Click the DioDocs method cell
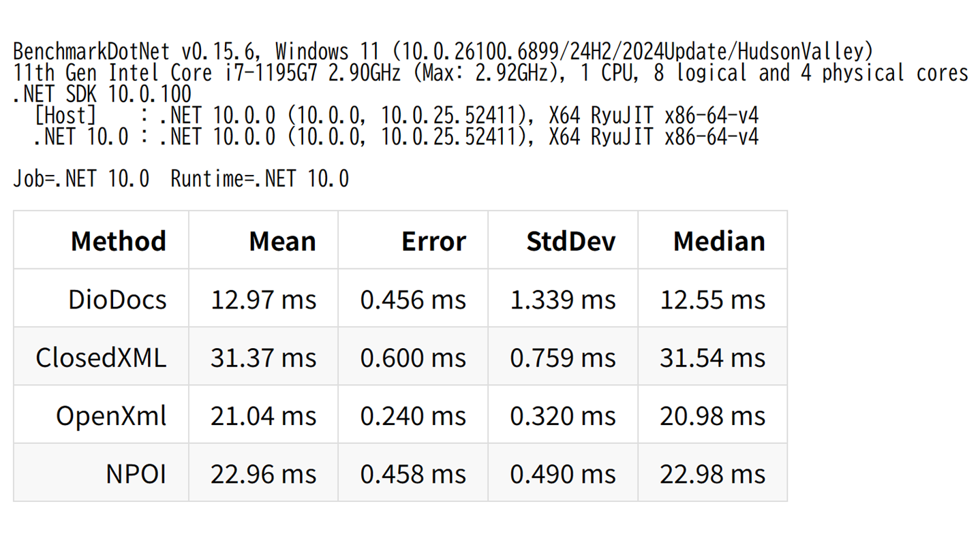This screenshot has width=980, height=551. (117, 300)
